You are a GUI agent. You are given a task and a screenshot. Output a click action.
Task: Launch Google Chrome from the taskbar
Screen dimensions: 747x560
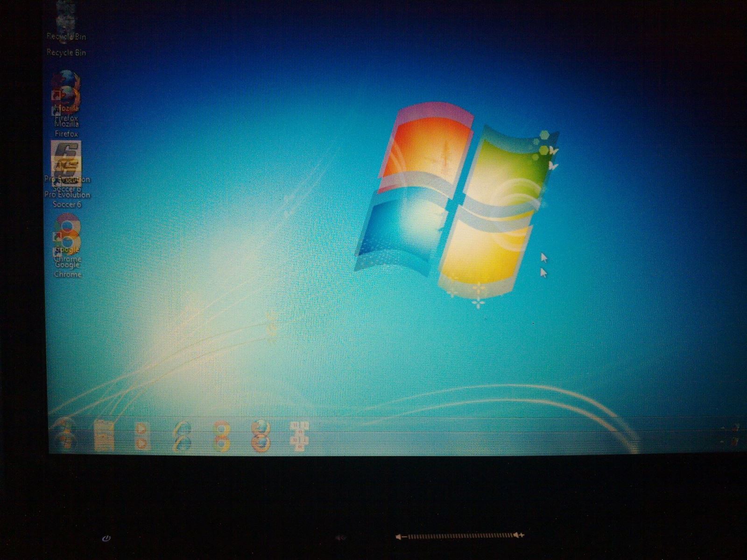(221, 435)
